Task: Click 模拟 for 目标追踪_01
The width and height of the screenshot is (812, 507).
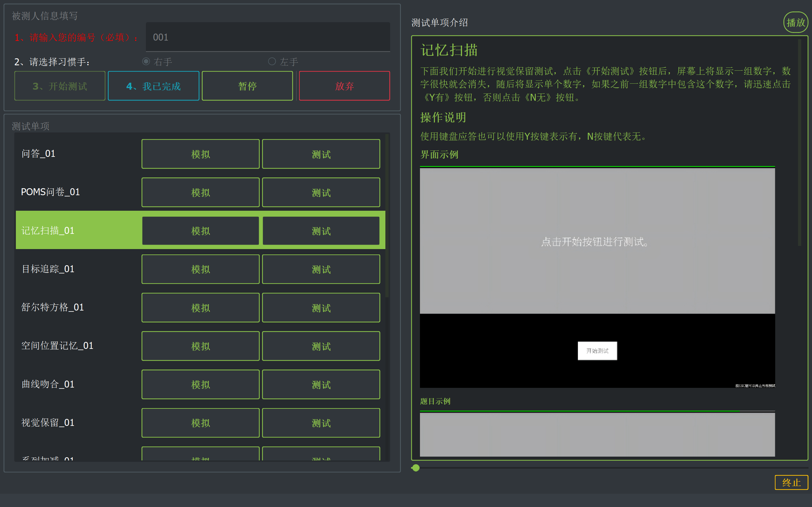Action: coord(200,269)
